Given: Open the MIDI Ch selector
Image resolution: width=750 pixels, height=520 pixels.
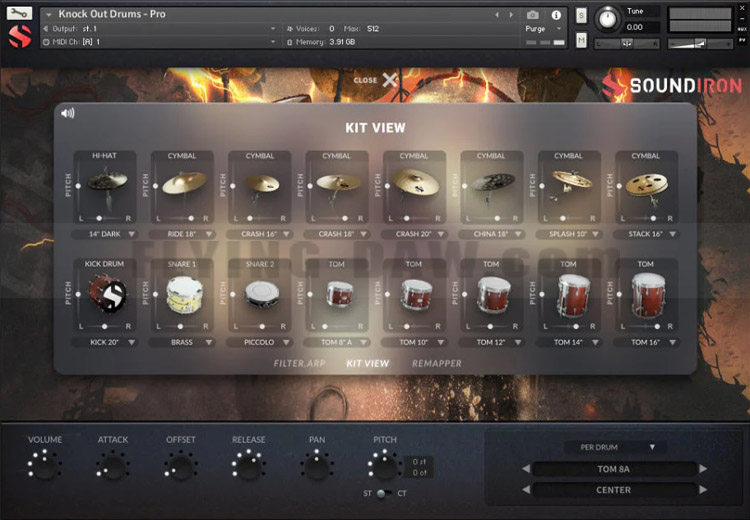Looking at the screenshot, I should [x=160, y=42].
